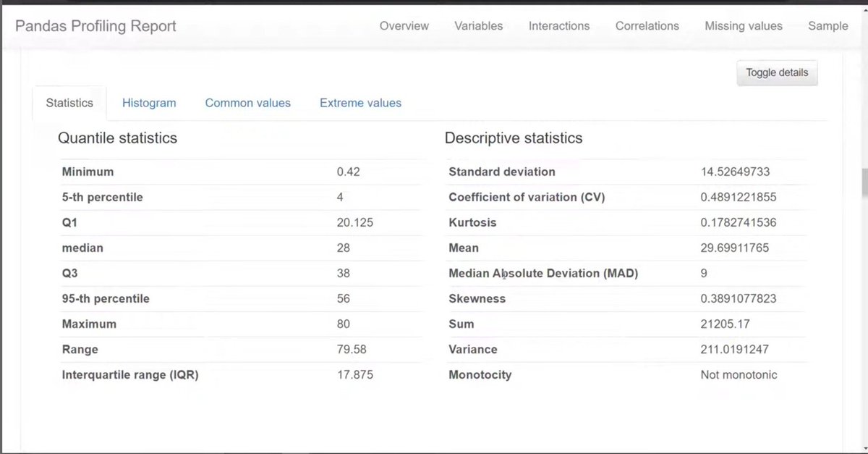Click the Kurtosis row label
868x454 pixels.
coord(472,222)
